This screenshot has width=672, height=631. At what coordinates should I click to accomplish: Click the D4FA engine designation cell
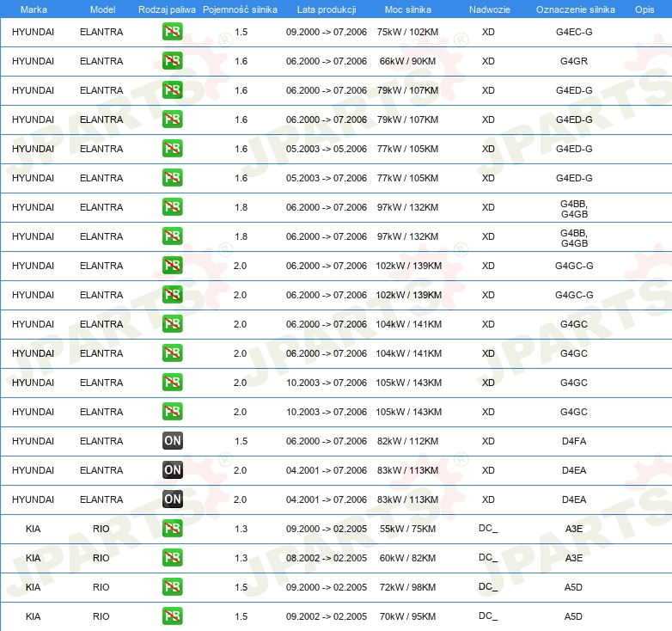coord(574,441)
